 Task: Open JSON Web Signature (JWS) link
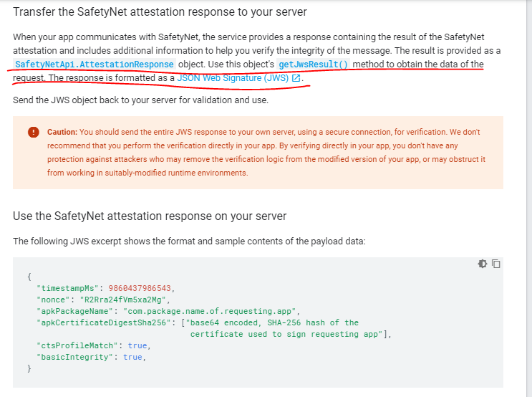coord(233,78)
